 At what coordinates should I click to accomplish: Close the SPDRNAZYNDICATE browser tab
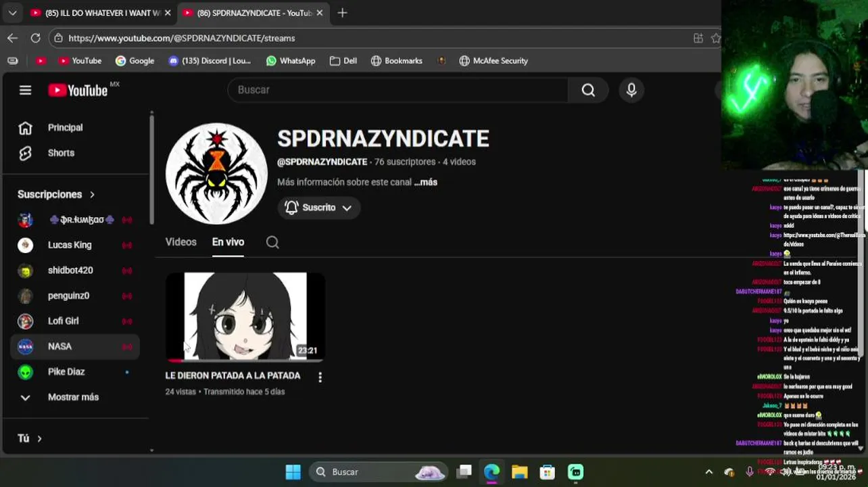319,13
